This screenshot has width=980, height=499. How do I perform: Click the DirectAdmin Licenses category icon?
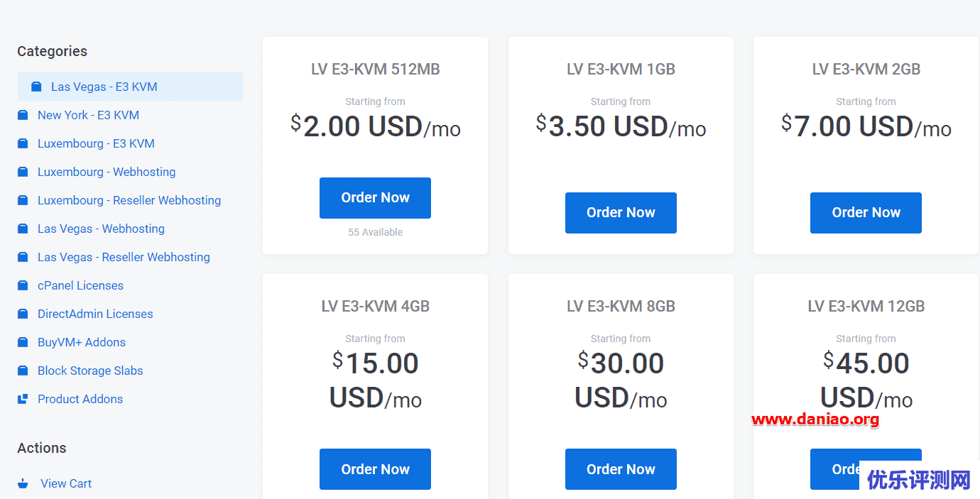tap(22, 313)
